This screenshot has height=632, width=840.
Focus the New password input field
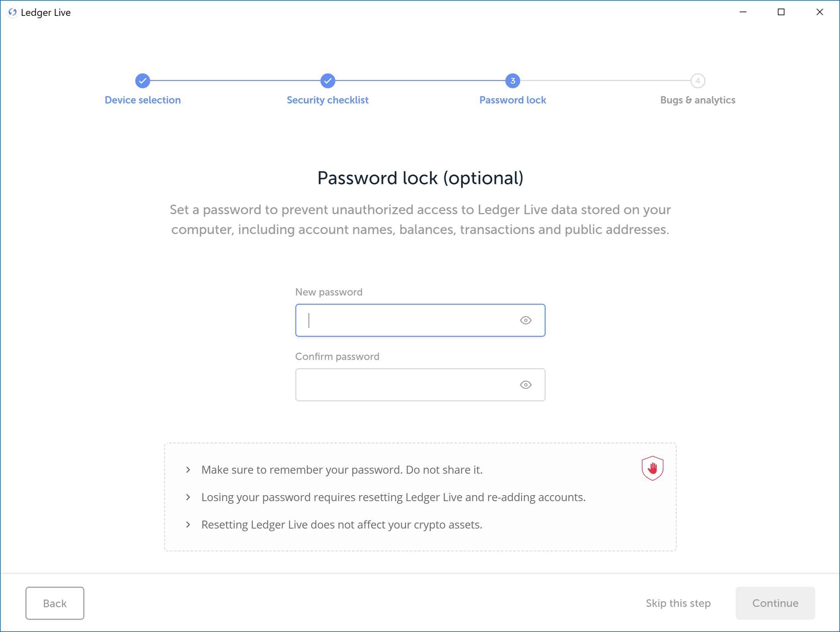pyautogui.click(x=420, y=320)
